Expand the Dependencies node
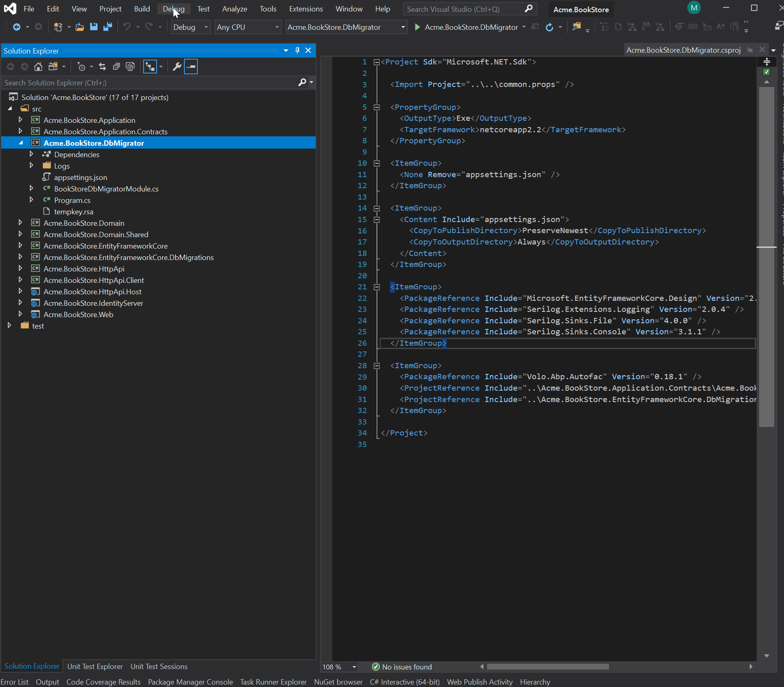784x687 pixels. pyautogui.click(x=31, y=154)
